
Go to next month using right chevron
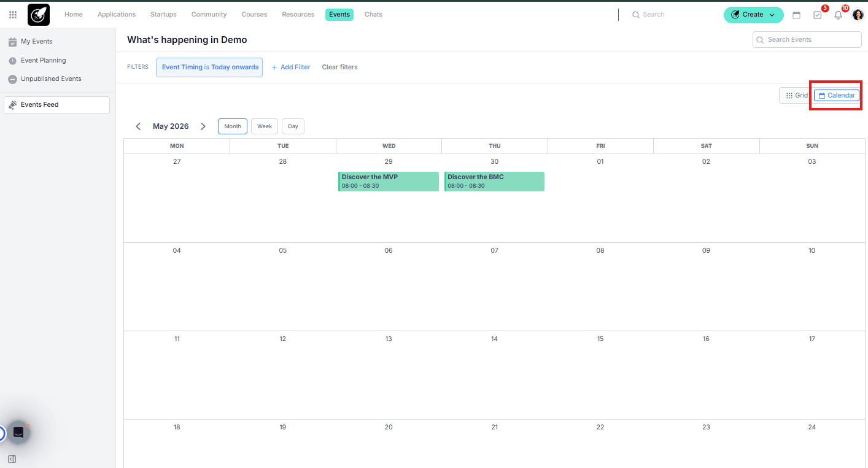[x=203, y=126]
